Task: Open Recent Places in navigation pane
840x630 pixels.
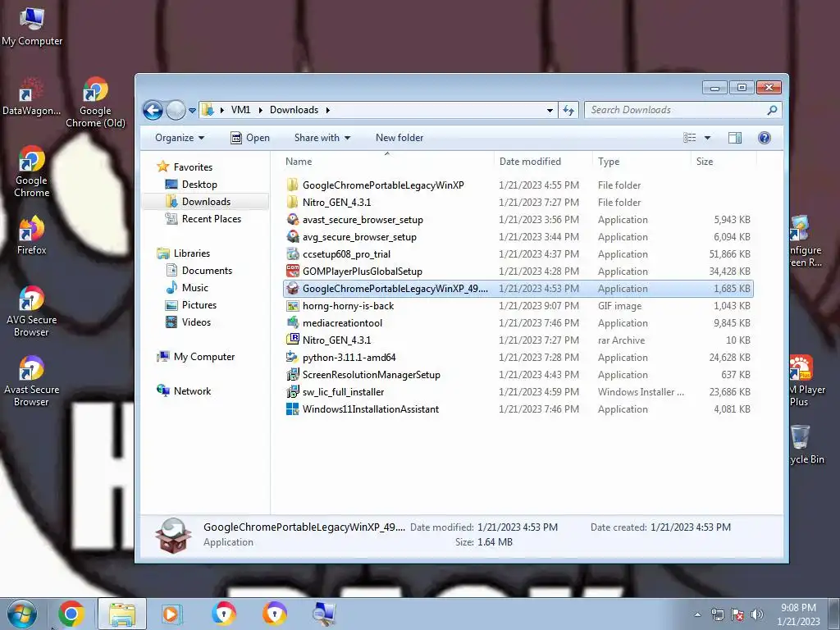Action: [212, 218]
